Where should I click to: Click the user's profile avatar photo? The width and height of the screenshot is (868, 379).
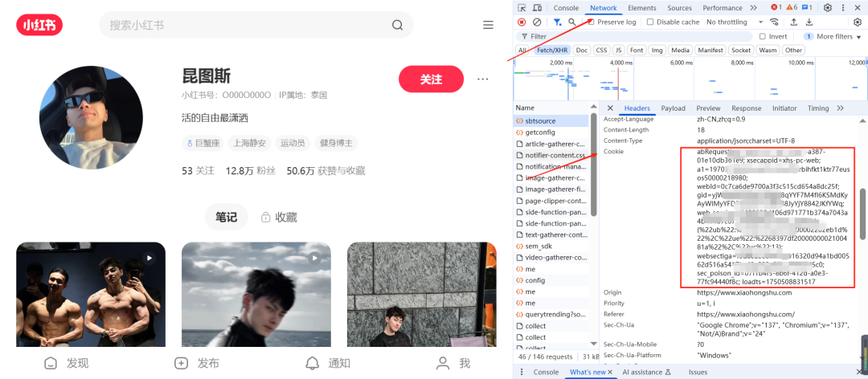90,117
